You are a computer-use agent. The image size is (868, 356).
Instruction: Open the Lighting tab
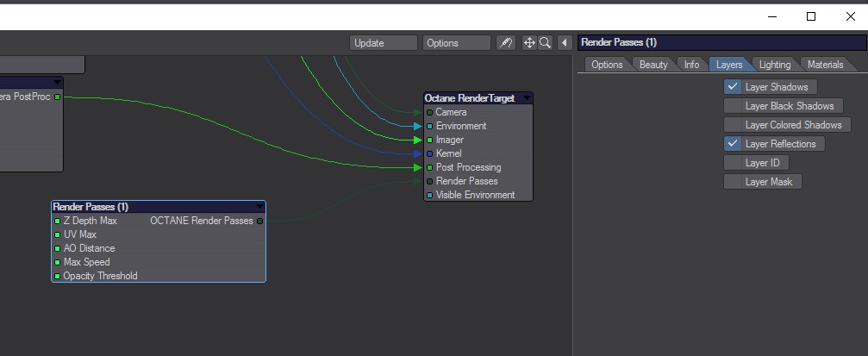point(774,65)
